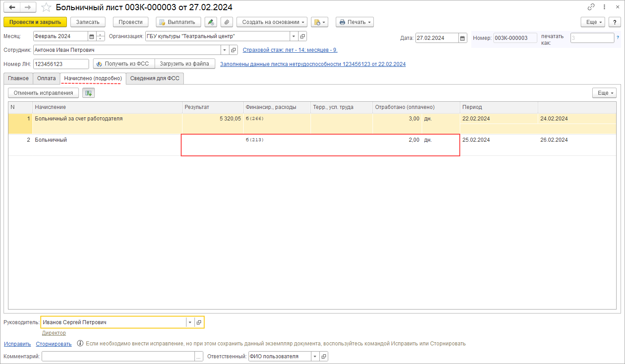625x364 pixels.
Task: Click the Провести button
Action: [x=131, y=22]
